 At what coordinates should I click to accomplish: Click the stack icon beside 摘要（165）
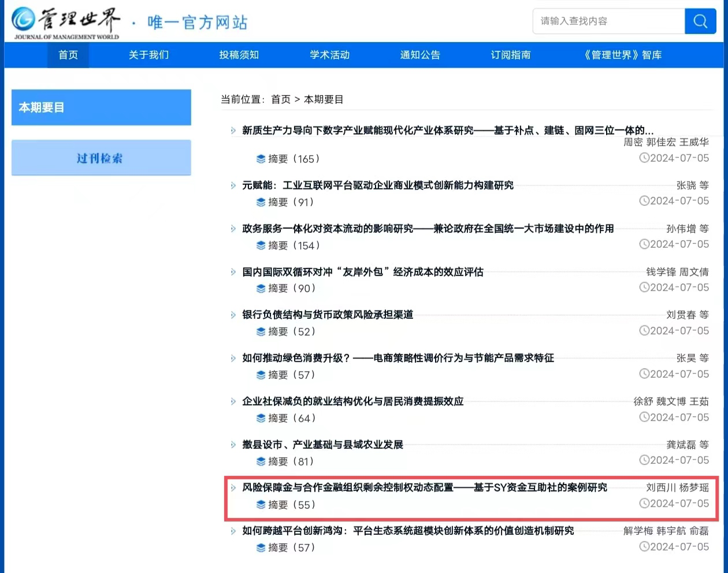(261, 159)
